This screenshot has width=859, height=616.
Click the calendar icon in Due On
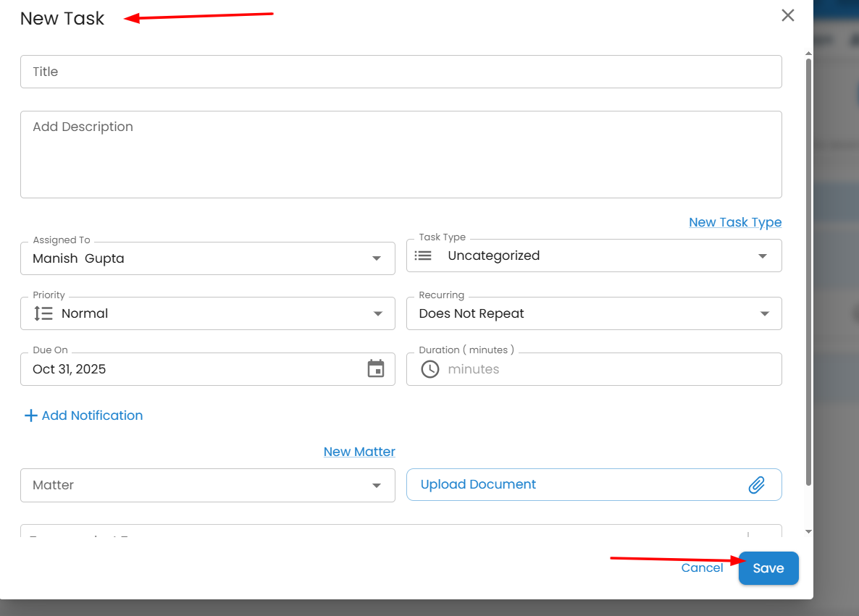pos(376,369)
